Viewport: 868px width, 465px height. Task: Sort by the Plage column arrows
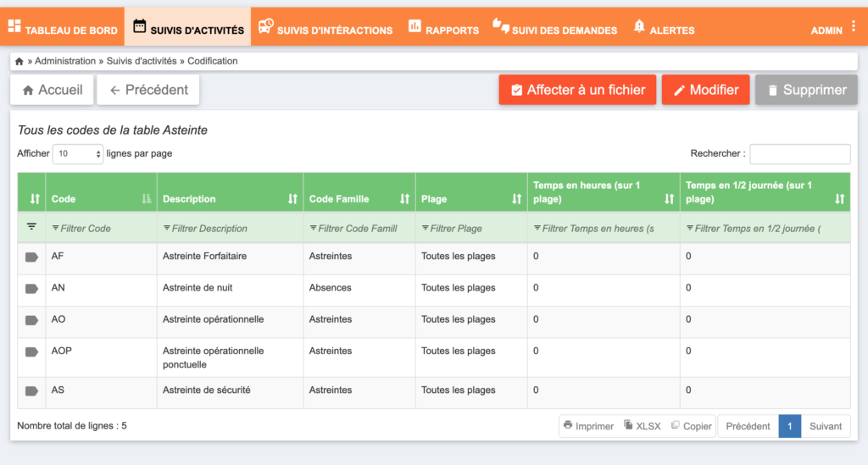tap(516, 198)
